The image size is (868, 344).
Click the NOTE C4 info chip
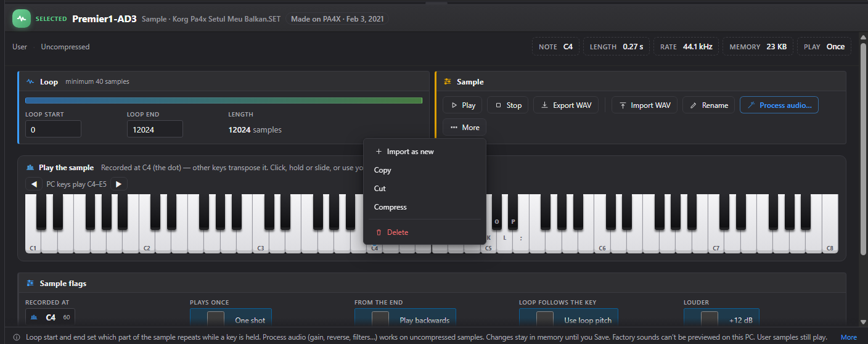point(555,47)
